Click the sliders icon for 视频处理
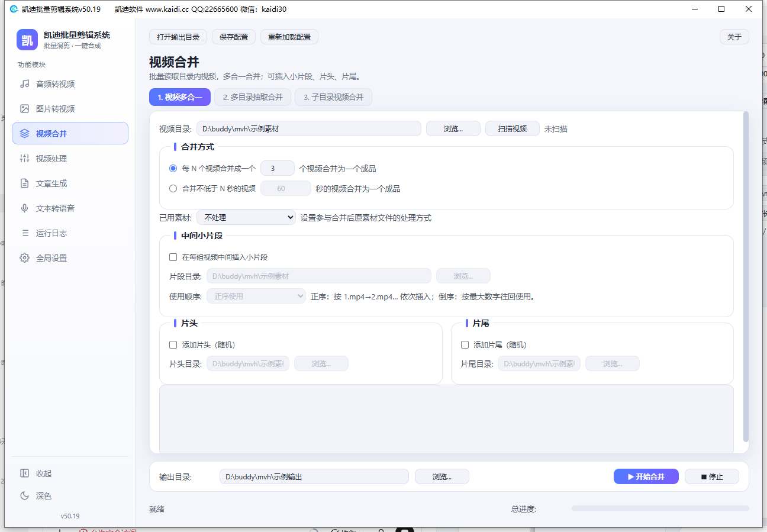767x532 pixels. tap(25, 159)
